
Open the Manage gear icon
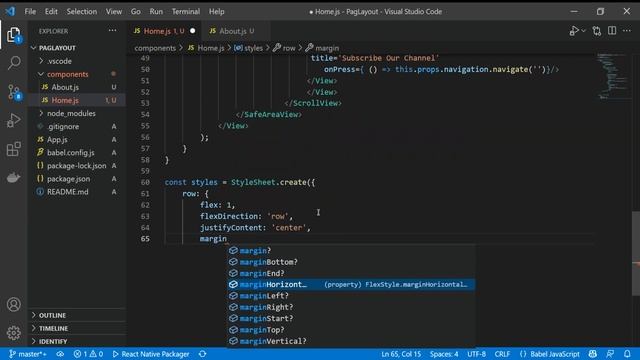click(13, 333)
